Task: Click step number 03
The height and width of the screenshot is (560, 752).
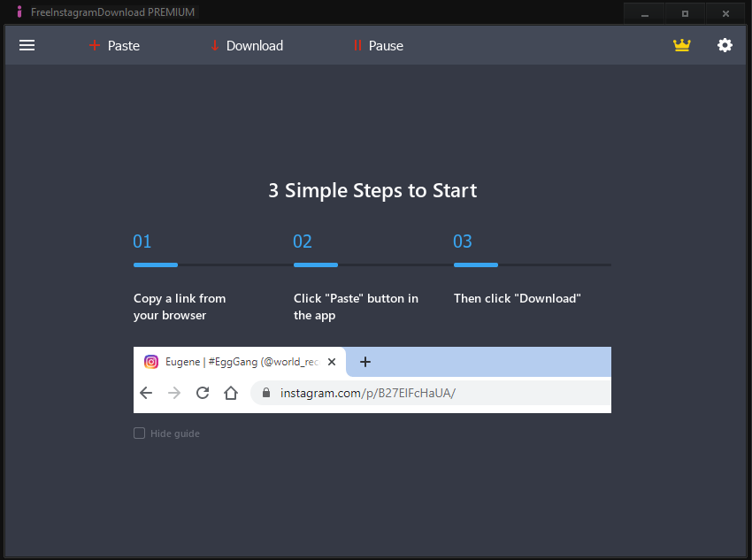Action: [463, 242]
